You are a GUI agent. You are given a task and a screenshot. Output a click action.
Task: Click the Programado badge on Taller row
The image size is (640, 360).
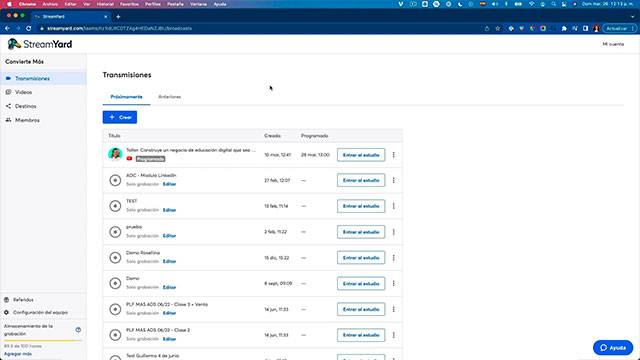coord(150,159)
